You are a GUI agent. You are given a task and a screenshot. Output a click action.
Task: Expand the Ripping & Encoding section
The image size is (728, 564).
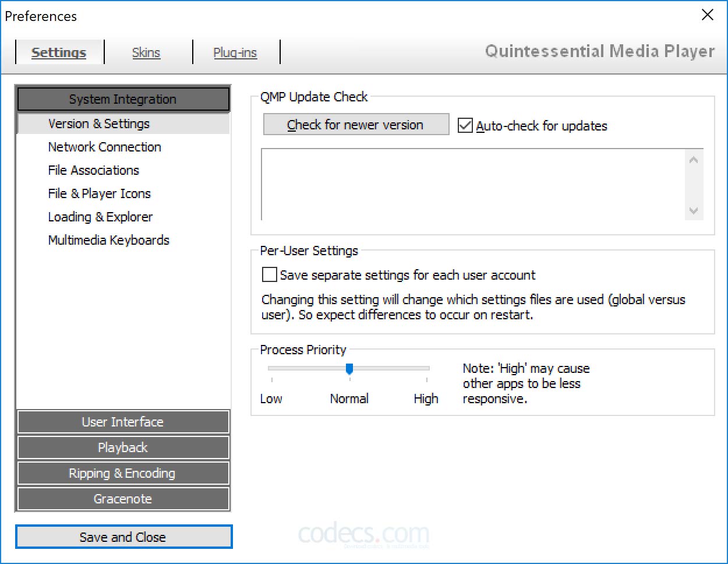pyautogui.click(x=123, y=473)
